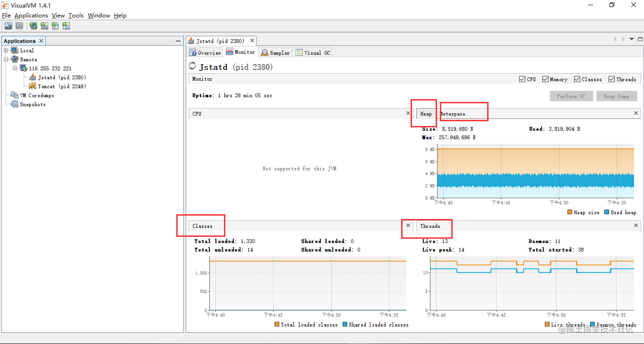Select Jstatd (pid 2380) in the tree
Viewport: 644px width, 344px height.
coord(62,77)
